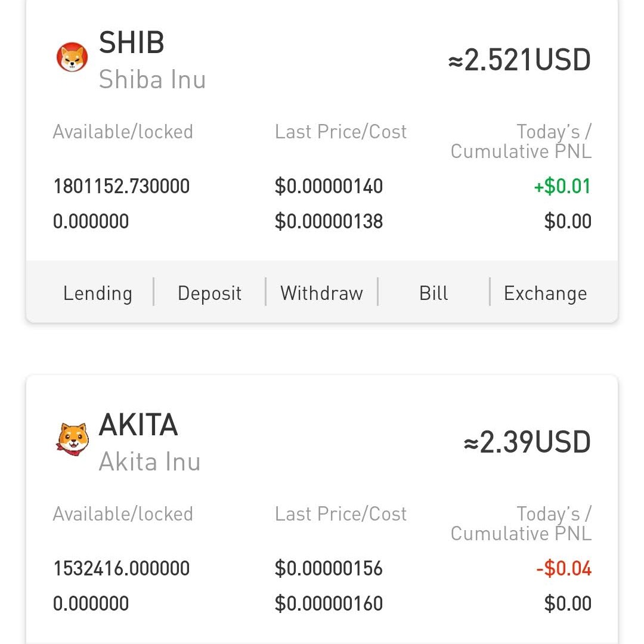
Task: Click AKITA cost price $0.00000160
Action: point(329,603)
